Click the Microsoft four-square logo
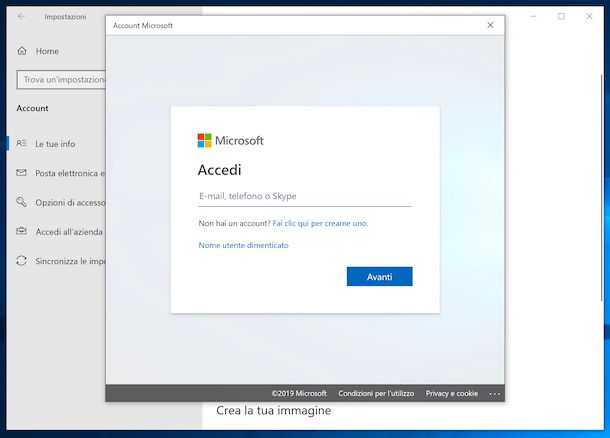Screen dimensions: 610x438 pos(204,140)
